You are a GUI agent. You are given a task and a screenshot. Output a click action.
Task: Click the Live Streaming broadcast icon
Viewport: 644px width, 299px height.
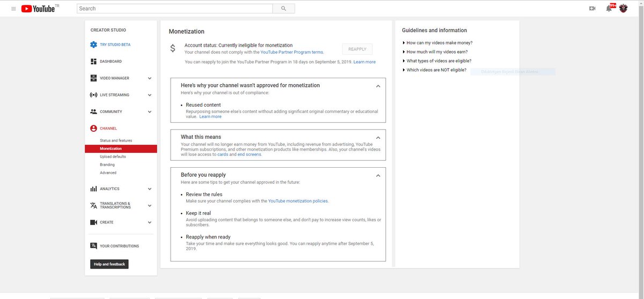(93, 95)
